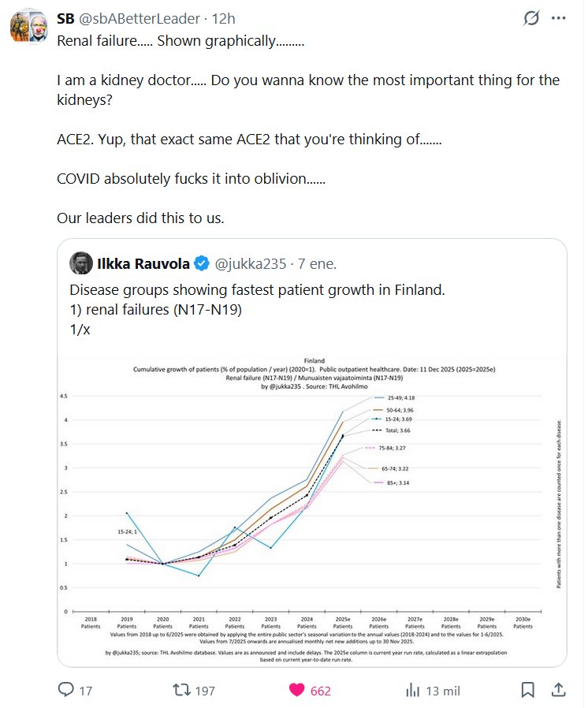This screenshot has width=588, height=708.
Task: Toggle the pink heart like button
Action: (x=297, y=690)
